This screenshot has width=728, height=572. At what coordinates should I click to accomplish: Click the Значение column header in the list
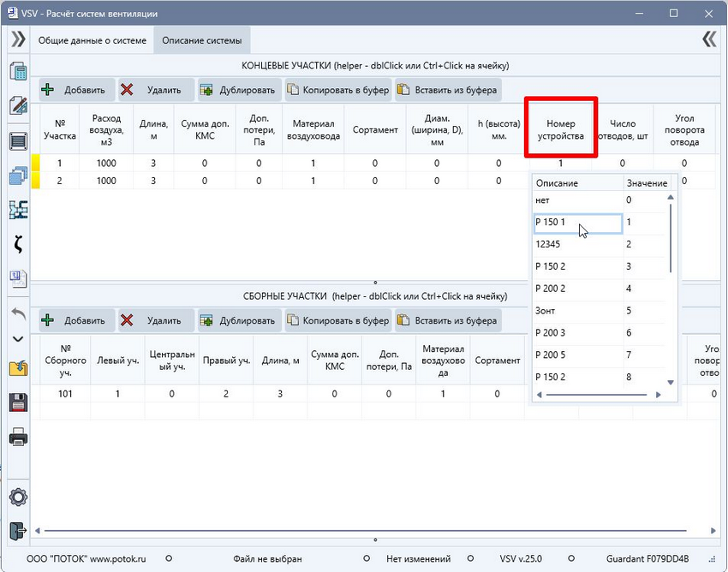click(x=647, y=183)
